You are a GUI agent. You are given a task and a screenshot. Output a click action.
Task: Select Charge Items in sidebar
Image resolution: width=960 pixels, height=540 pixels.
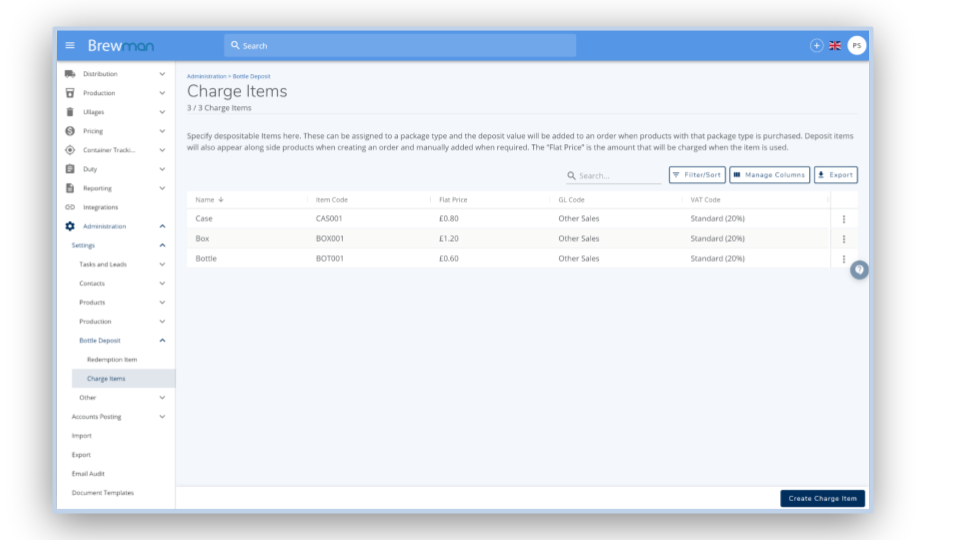click(x=123, y=378)
